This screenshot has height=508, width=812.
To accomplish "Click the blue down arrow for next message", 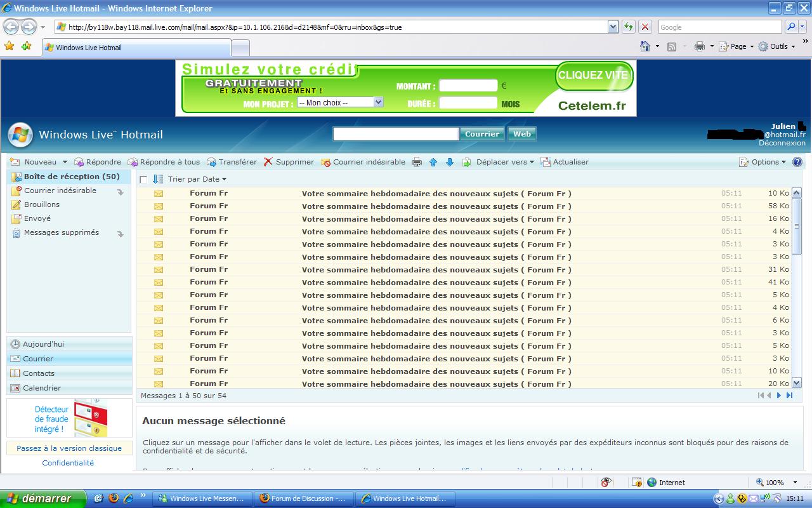I will [450, 162].
